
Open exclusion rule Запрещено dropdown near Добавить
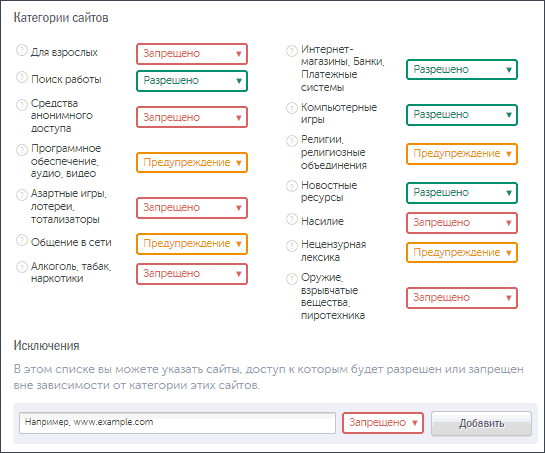[x=383, y=423]
